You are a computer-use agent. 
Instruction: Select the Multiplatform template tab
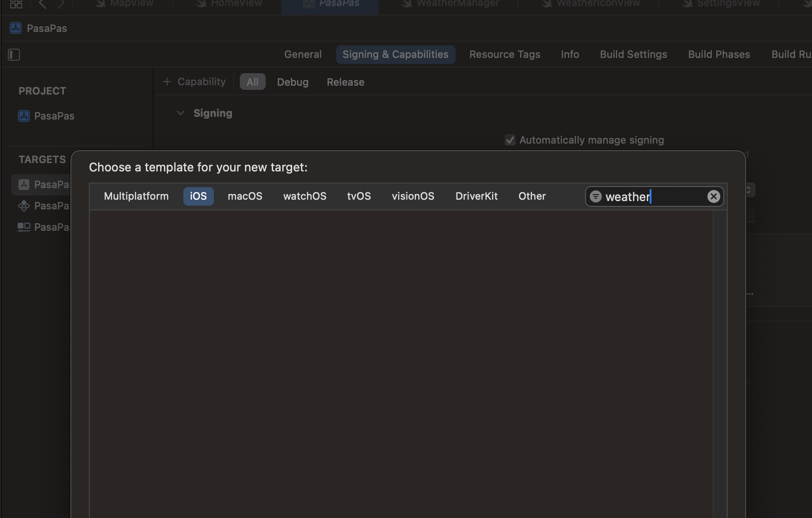coord(136,196)
